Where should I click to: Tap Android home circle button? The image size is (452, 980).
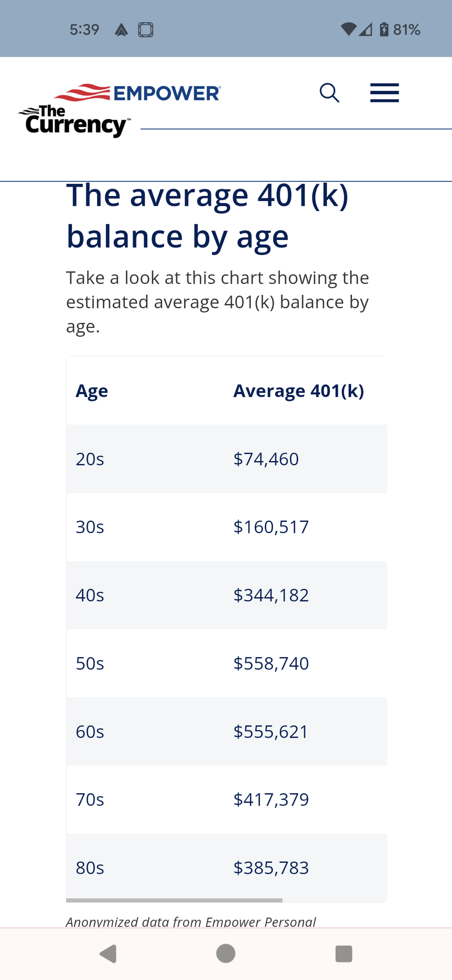click(x=226, y=954)
